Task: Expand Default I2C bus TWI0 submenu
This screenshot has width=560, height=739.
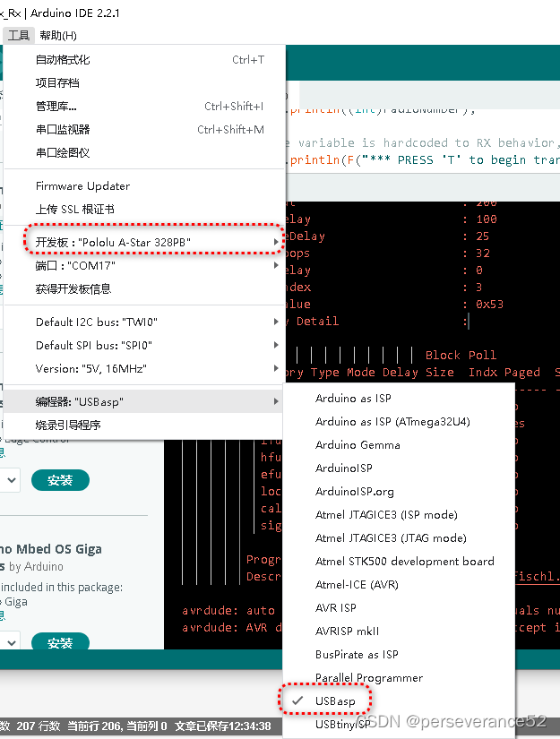Action: (x=144, y=322)
